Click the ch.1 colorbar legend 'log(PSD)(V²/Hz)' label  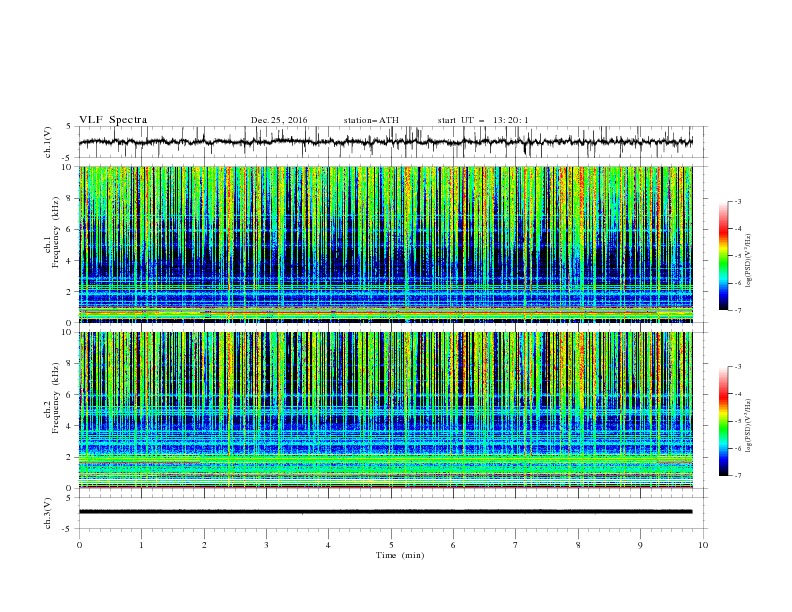point(748,261)
